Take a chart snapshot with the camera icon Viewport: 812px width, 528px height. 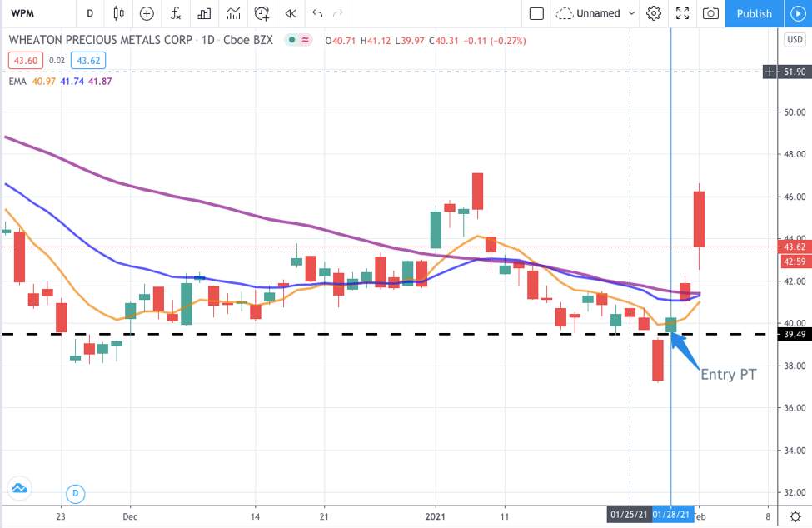(x=710, y=13)
